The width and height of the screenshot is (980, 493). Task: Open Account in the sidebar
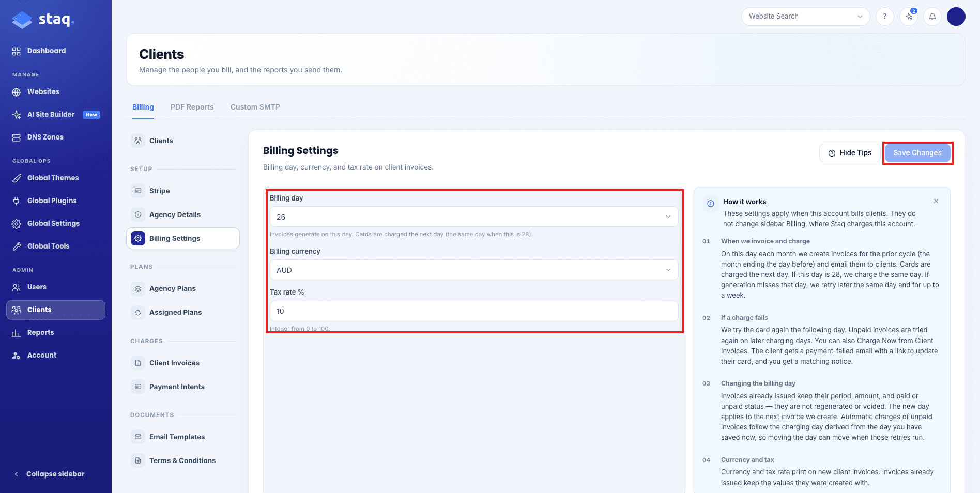click(x=56, y=355)
